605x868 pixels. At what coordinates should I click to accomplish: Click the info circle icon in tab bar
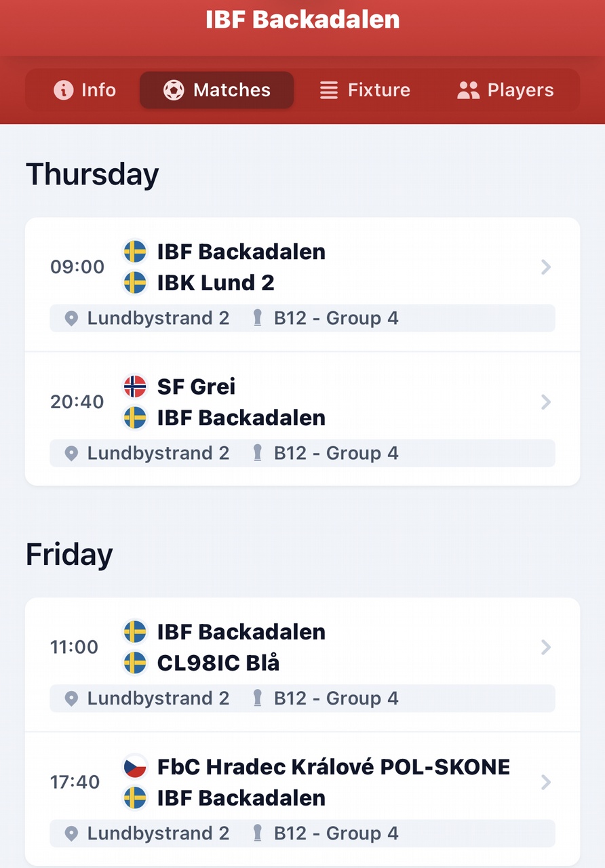(x=63, y=90)
